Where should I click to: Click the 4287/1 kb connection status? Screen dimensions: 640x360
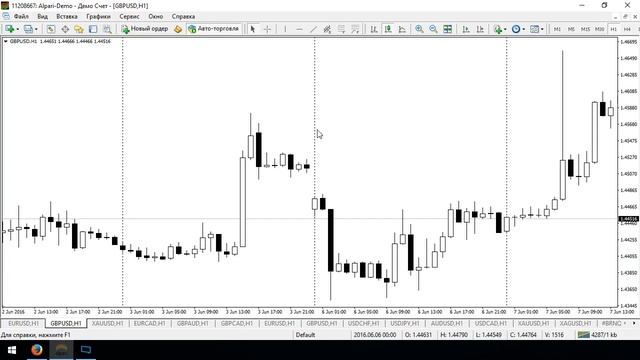(x=598, y=335)
